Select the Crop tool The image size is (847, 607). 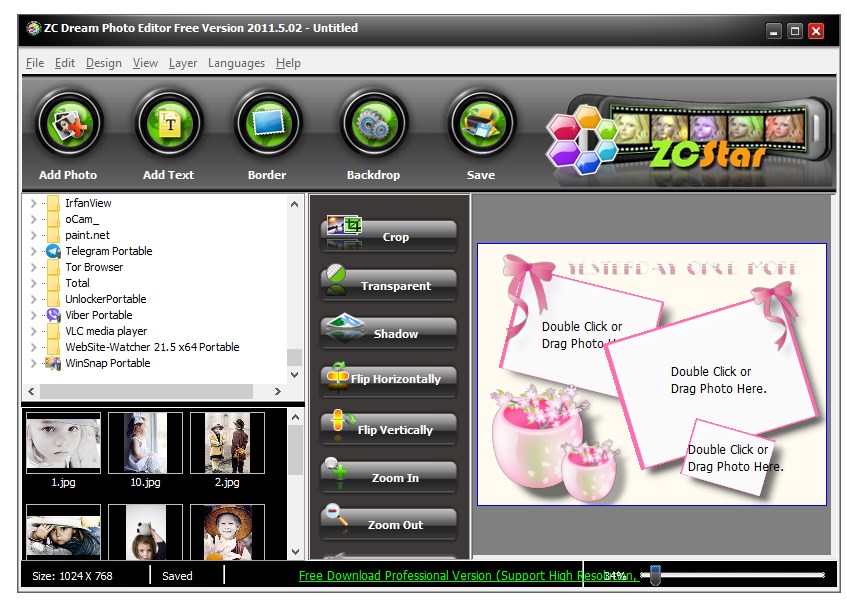[394, 237]
